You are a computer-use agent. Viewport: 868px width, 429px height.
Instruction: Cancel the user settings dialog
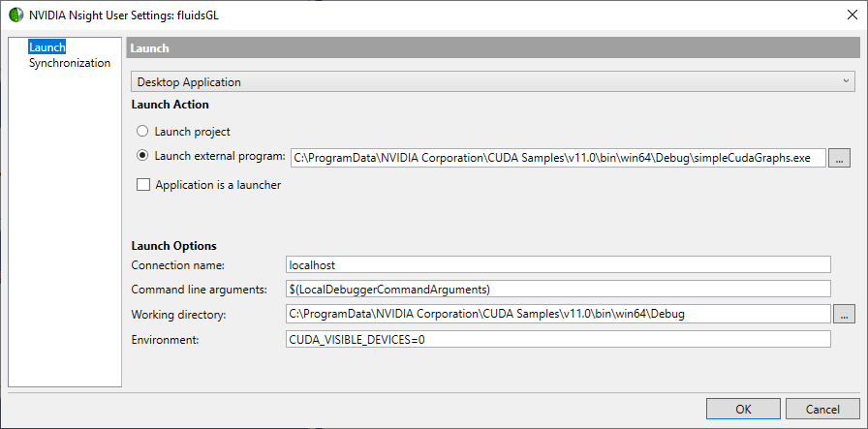pos(822,409)
